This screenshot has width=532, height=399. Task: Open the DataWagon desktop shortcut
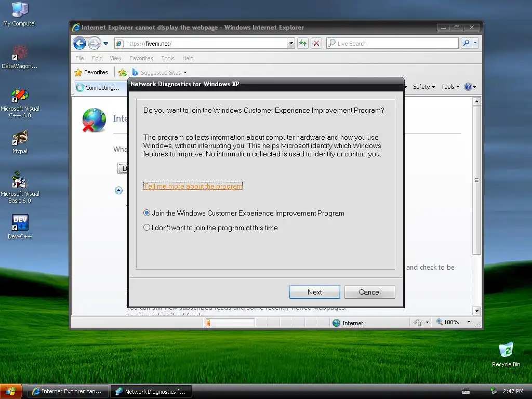pyautogui.click(x=20, y=57)
